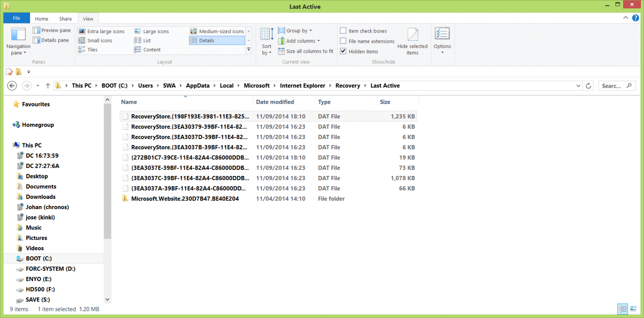Uncheck the Hidden items checkbox
This screenshot has width=644, height=318.
pyautogui.click(x=343, y=51)
